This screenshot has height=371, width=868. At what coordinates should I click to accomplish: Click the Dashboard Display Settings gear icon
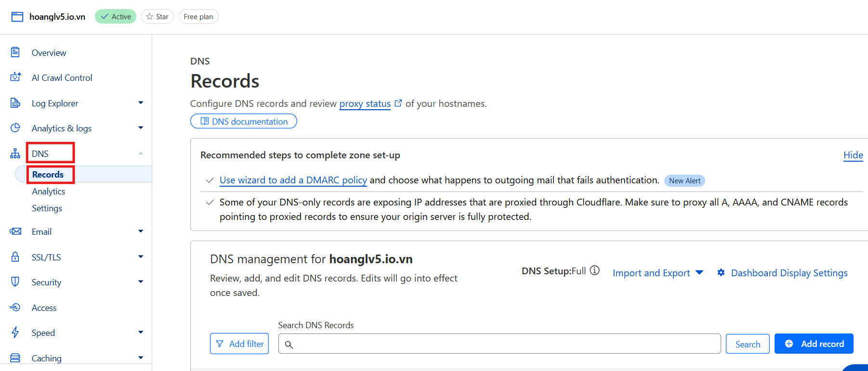click(721, 273)
